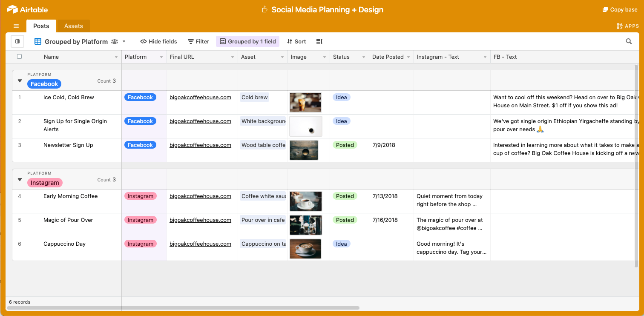Open bigoakcoffeehouse.com link for Cappuccino Day
This screenshot has width=644, height=316.
[x=200, y=244]
